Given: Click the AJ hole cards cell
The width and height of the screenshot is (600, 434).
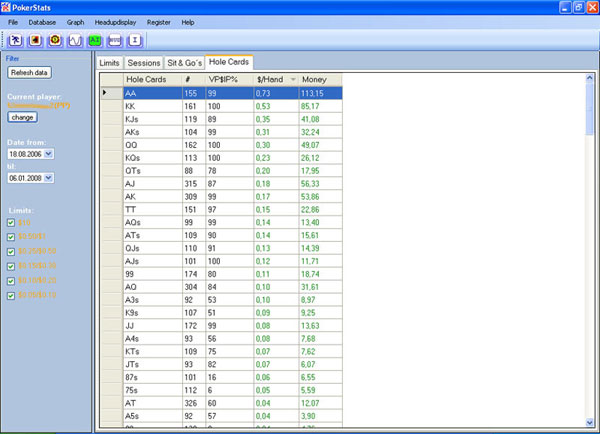Looking at the screenshot, I should point(153,184).
